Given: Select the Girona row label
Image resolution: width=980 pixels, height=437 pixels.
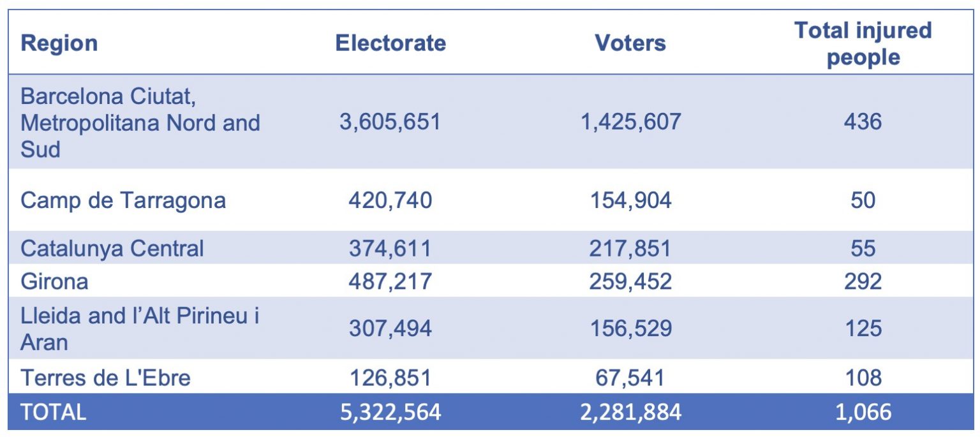Looking at the screenshot, I should (x=55, y=281).
